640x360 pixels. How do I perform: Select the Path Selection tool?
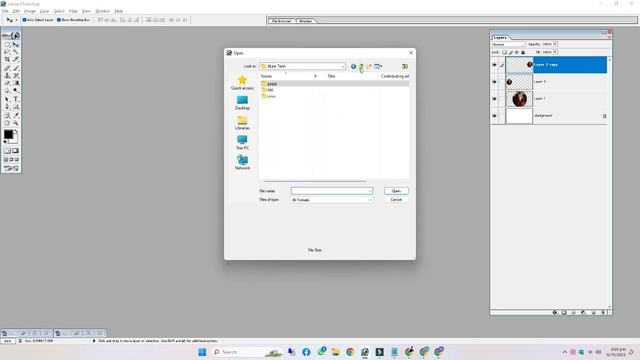point(7,99)
